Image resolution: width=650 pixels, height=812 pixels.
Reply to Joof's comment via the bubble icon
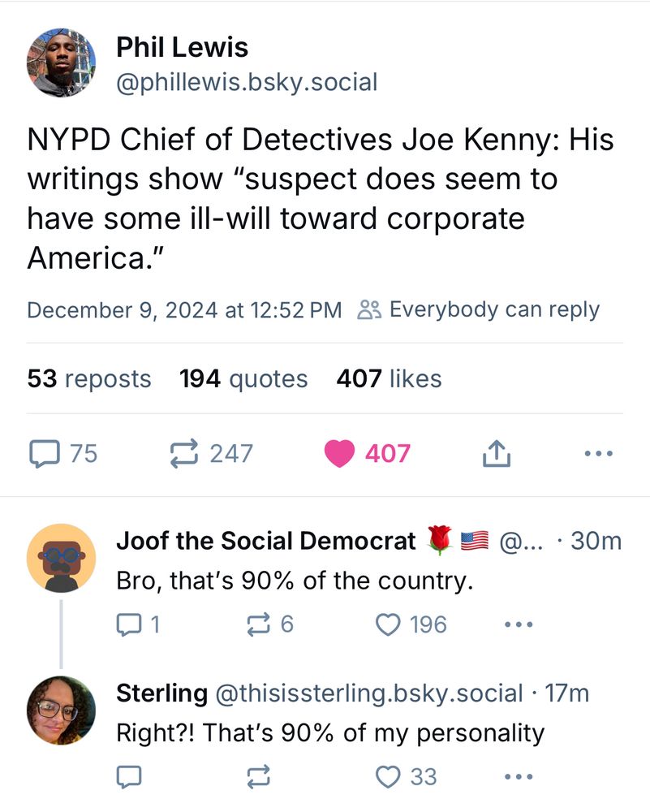click(x=129, y=624)
